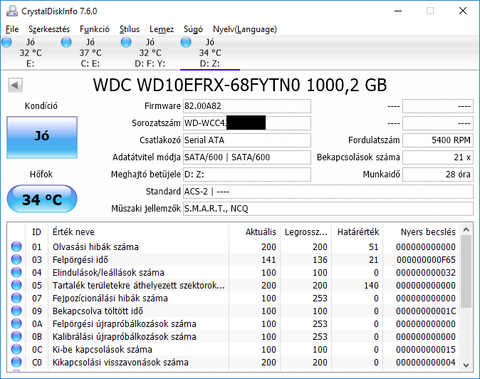Open the Szerkesztés menu
The width and height of the screenshot is (480, 379).
(49, 29)
